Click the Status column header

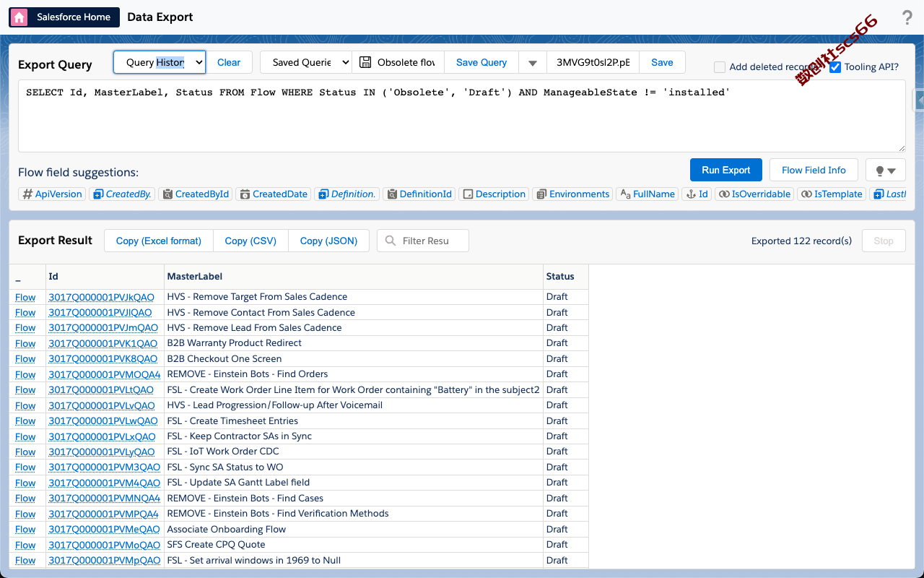pyautogui.click(x=566, y=277)
